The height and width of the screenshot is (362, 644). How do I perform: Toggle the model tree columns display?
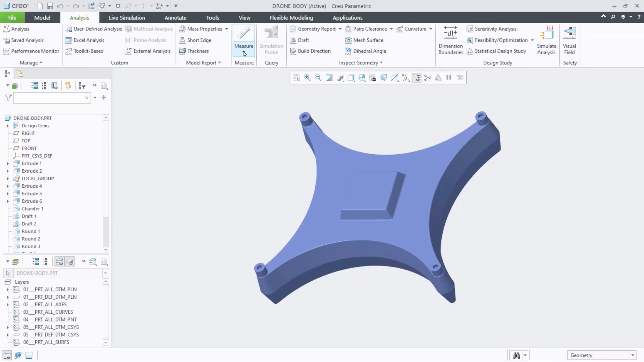(x=54, y=86)
